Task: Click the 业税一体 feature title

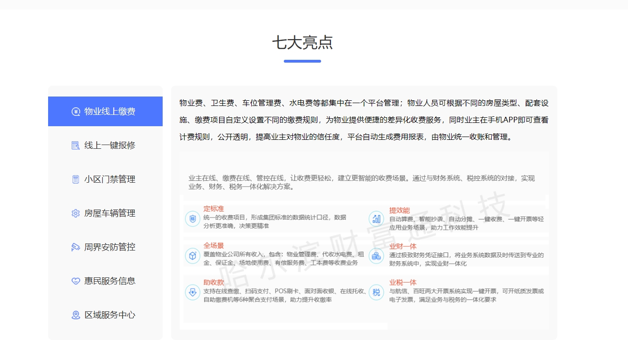Action: click(403, 283)
